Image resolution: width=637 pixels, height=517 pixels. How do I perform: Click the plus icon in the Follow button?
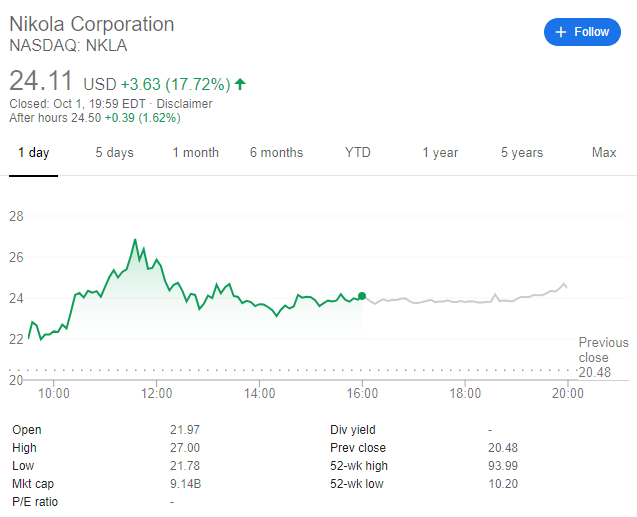(x=561, y=32)
